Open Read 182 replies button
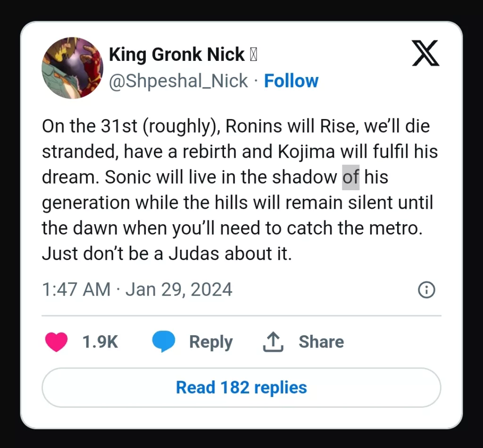483x448 pixels. click(x=241, y=387)
